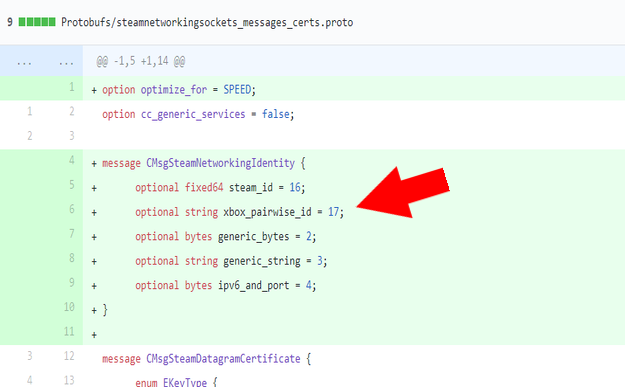
Task: Click plus marker on the steam_id line
Action: [94, 188]
